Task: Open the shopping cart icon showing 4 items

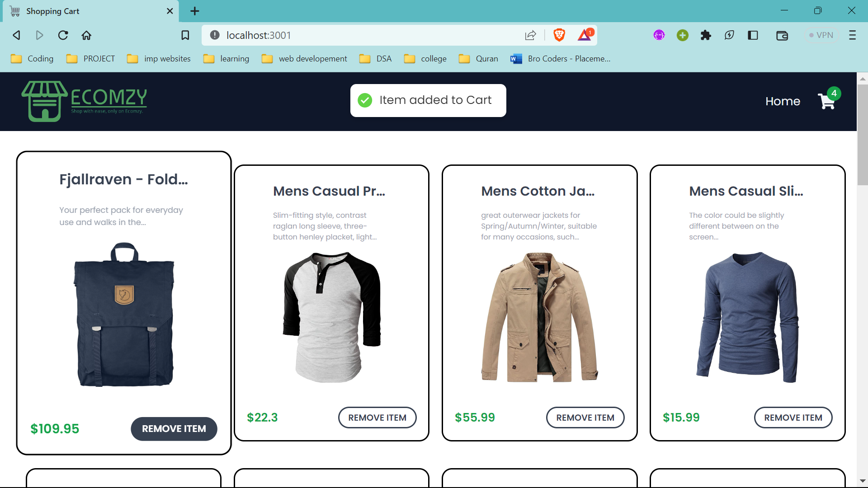Action: pos(826,101)
